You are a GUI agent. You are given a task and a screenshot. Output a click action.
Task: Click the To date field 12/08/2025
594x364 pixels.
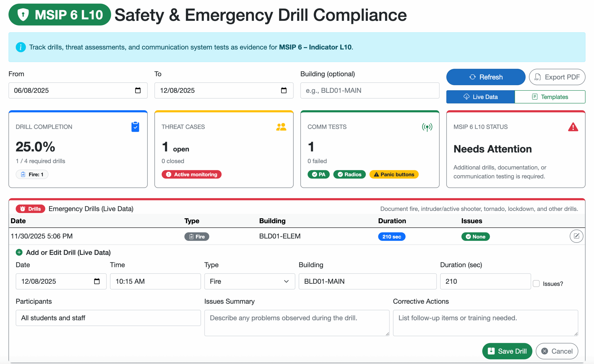tap(224, 90)
